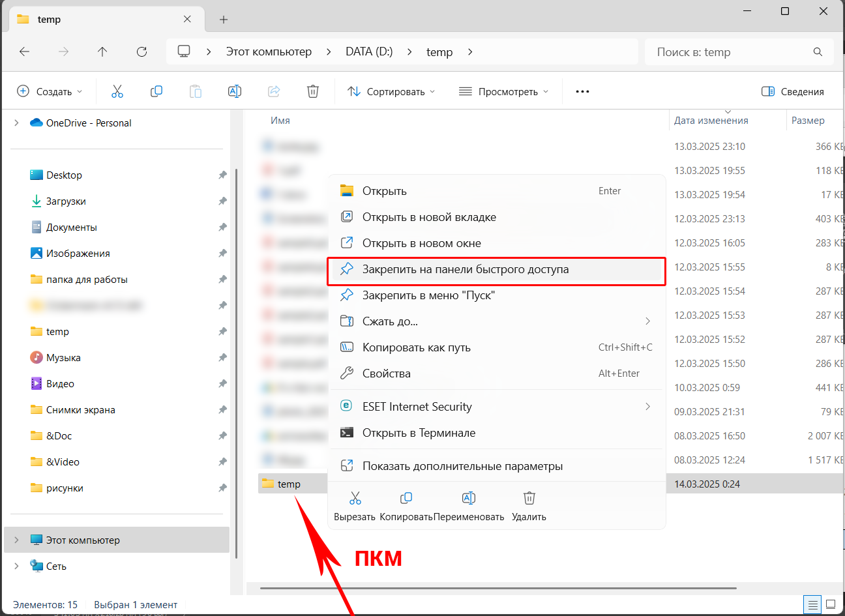The height and width of the screenshot is (616, 845).
Task: Open the pinned temp folder in the sidebar
Action: [x=57, y=331]
